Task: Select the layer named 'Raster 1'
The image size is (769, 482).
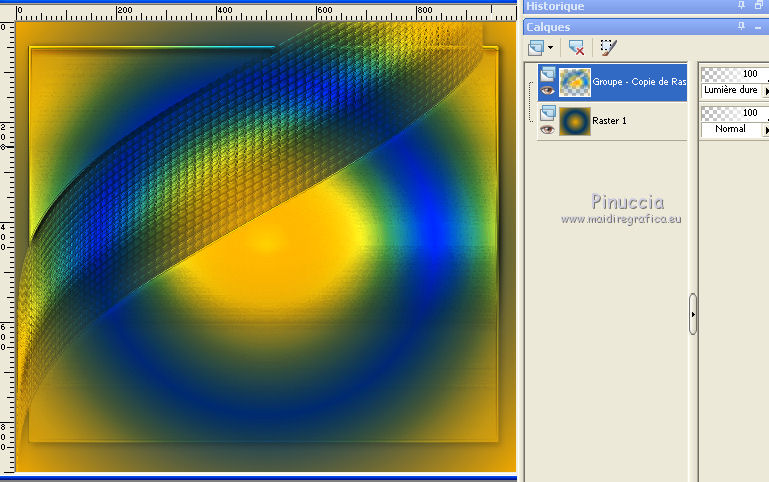Action: pos(609,121)
